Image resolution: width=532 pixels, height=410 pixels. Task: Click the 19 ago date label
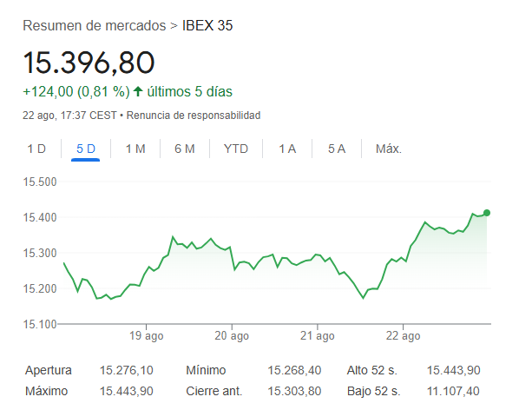click(147, 335)
